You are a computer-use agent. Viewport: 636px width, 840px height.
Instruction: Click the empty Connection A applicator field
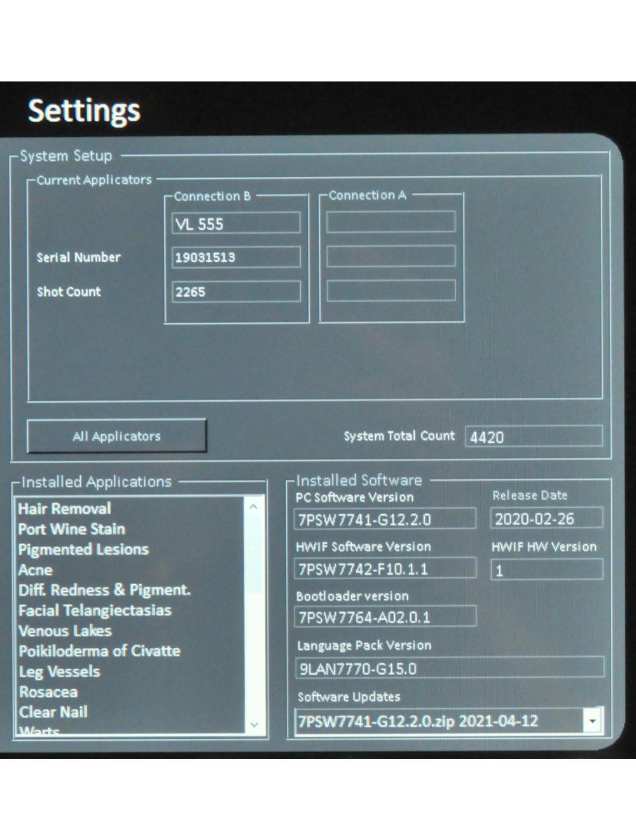point(391,222)
